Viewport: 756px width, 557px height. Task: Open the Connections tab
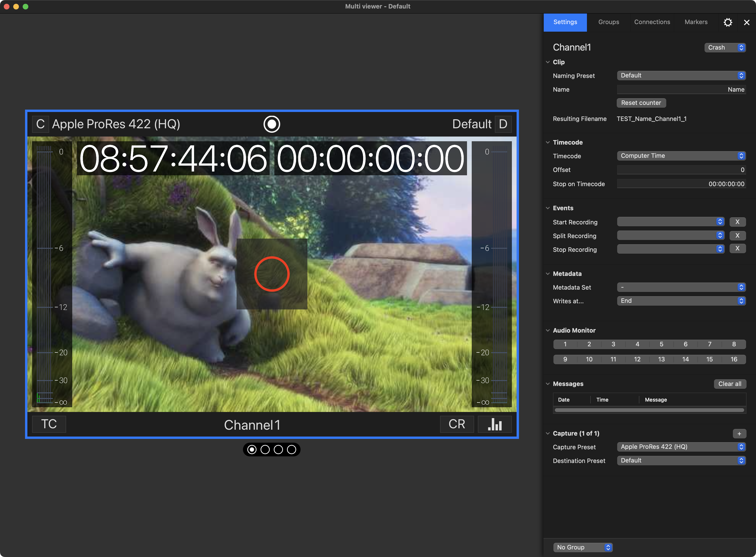pos(652,22)
